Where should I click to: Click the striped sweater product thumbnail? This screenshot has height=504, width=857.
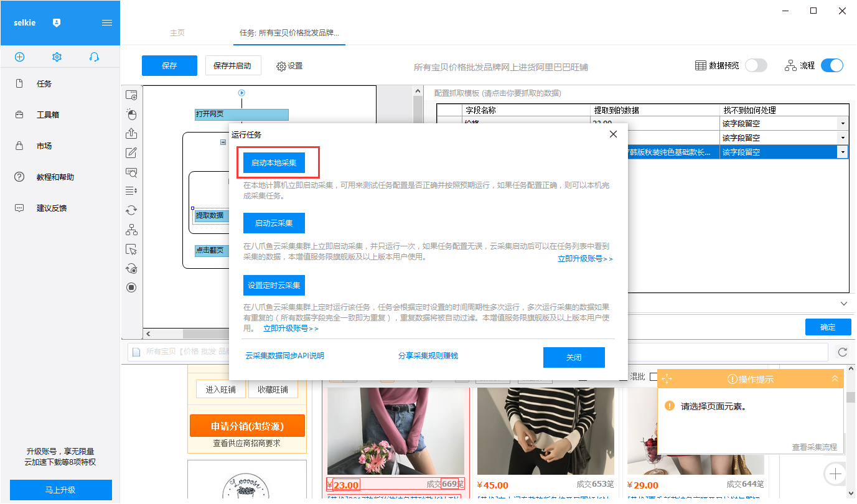click(x=546, y=431)
